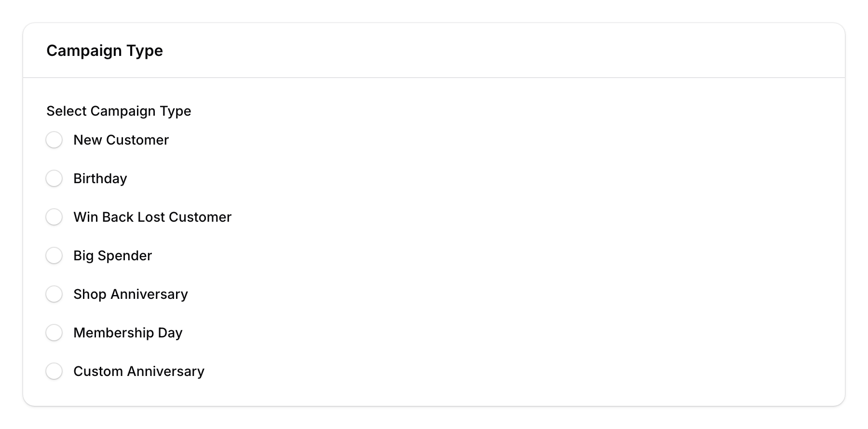Click the Select Campaign Type label
Screen dimensions: 868x429
pyautogui.click(x=119, y=111)
